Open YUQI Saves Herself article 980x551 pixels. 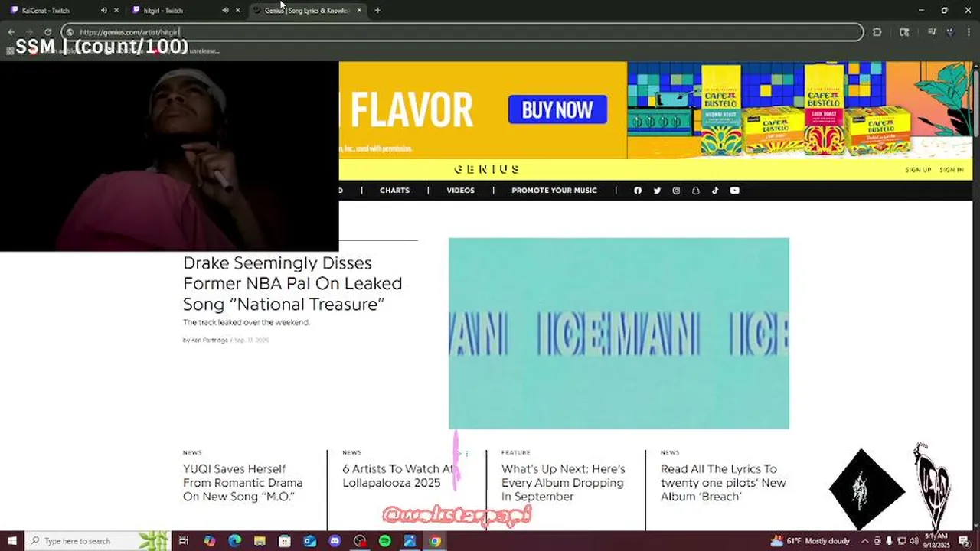[243, 483]
